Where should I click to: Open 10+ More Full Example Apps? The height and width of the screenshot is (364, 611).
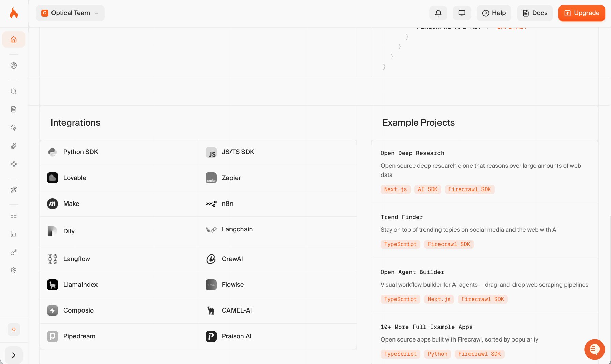point(485,339)
